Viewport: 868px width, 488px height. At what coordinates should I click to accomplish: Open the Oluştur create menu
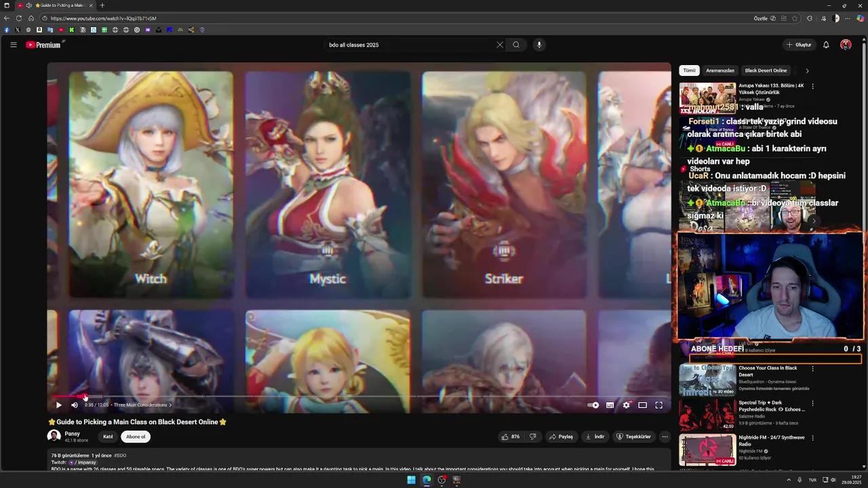[799, 45]
